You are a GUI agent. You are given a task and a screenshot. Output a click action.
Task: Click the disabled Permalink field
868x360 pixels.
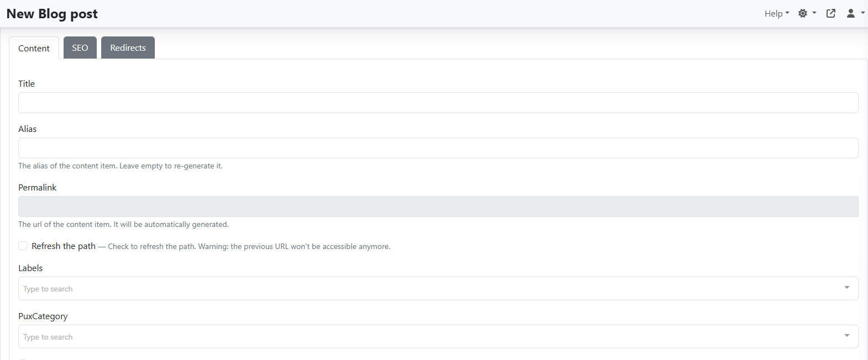tap(438, 207)
